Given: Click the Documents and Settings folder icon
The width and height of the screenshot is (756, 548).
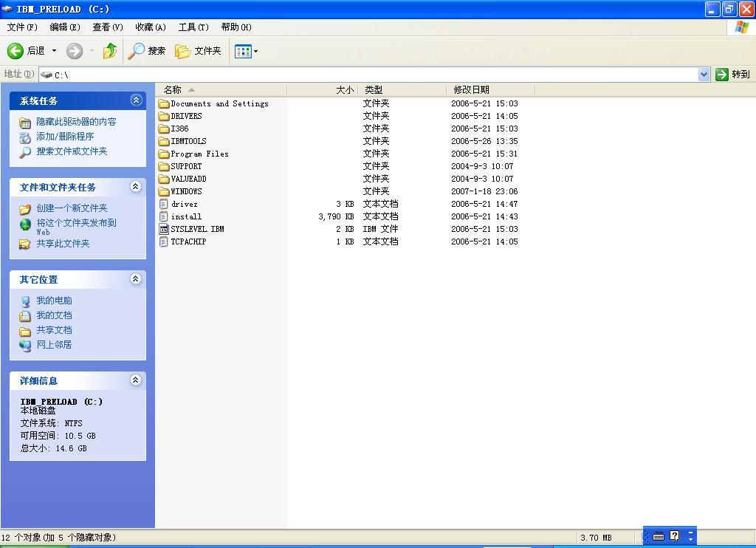Looking at the screenshot, I should coord(164,103).
